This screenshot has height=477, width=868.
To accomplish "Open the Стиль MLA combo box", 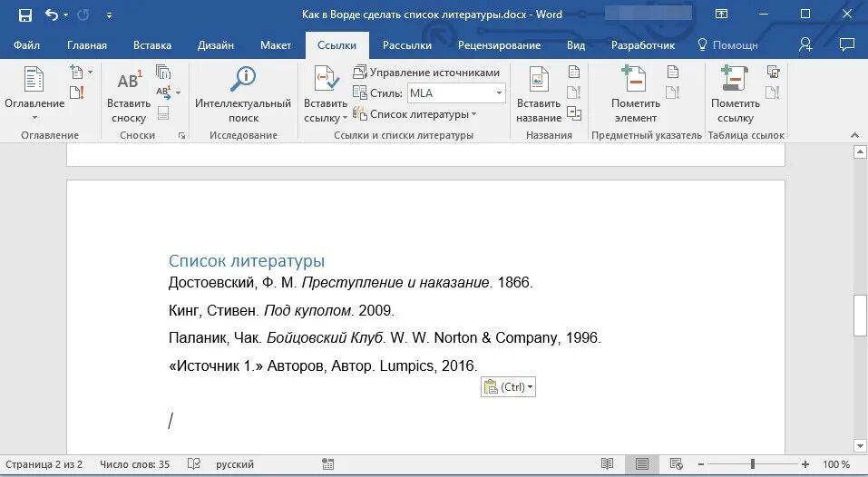I will coord(457,93).
